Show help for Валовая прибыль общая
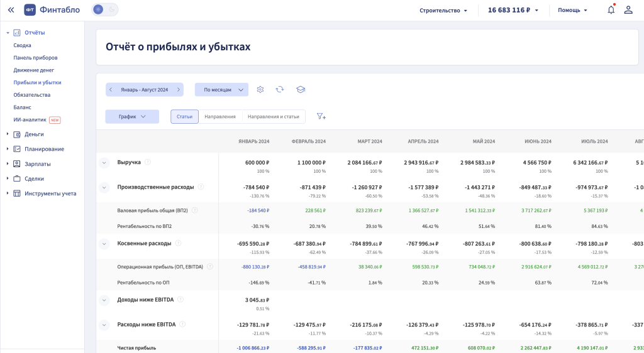644x353 pixels. [x=195, y=210]
